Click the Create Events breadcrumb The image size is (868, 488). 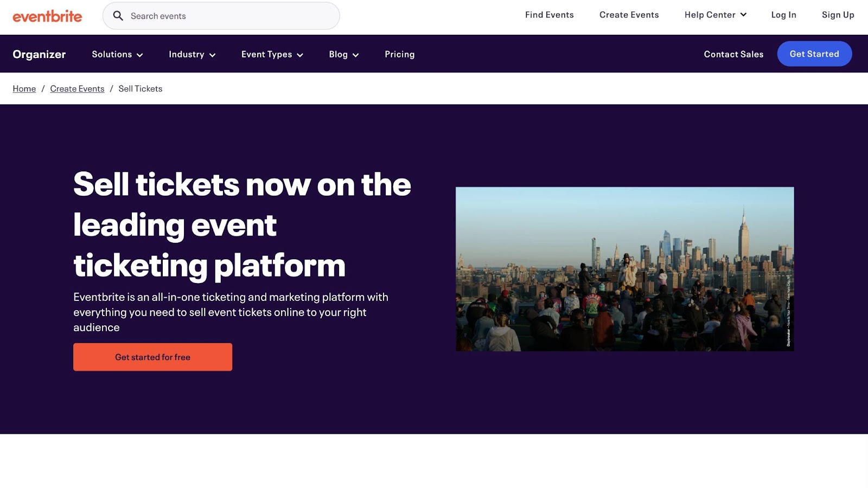click(77, 89)
